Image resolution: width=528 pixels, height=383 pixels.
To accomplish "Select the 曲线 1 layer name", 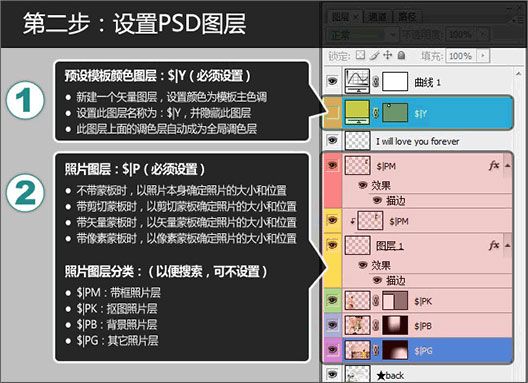I will 427,82.
